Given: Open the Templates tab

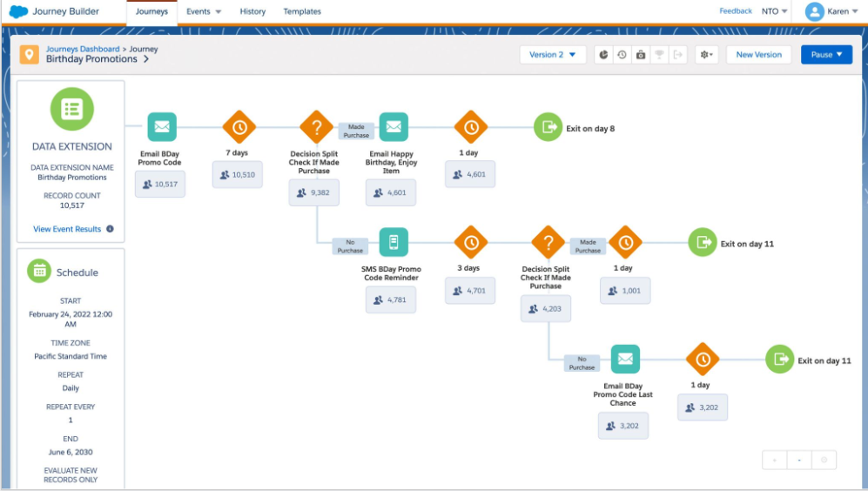Looking at the screenshot, I should (302, 11).
